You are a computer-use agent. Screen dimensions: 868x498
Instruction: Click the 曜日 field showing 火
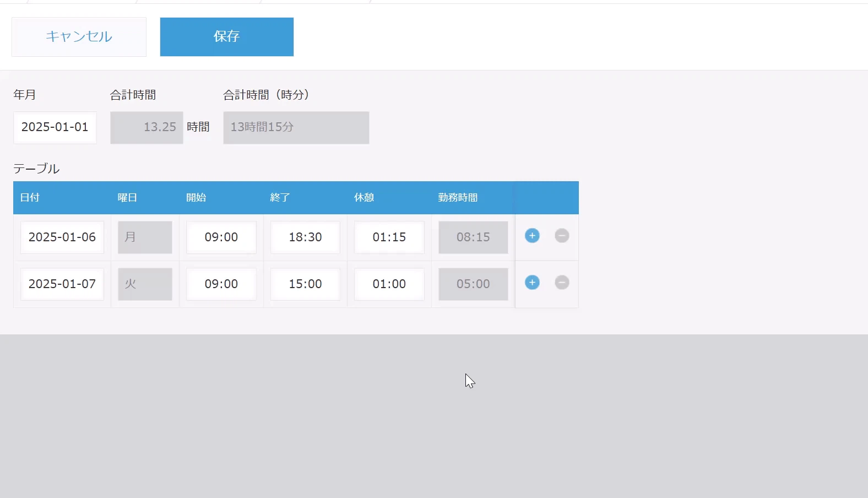[145, 284]
